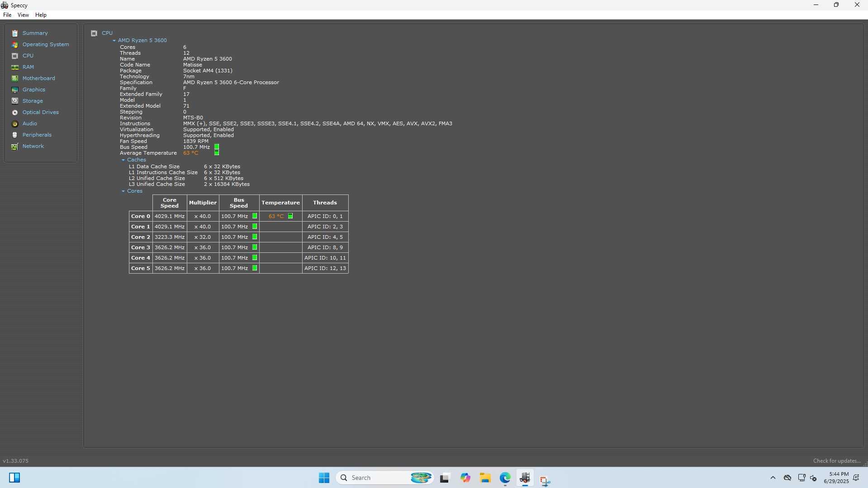The image size is (868, 488).
Task: Click the L3 Unified Cache Size label
Action: [157, 184]
